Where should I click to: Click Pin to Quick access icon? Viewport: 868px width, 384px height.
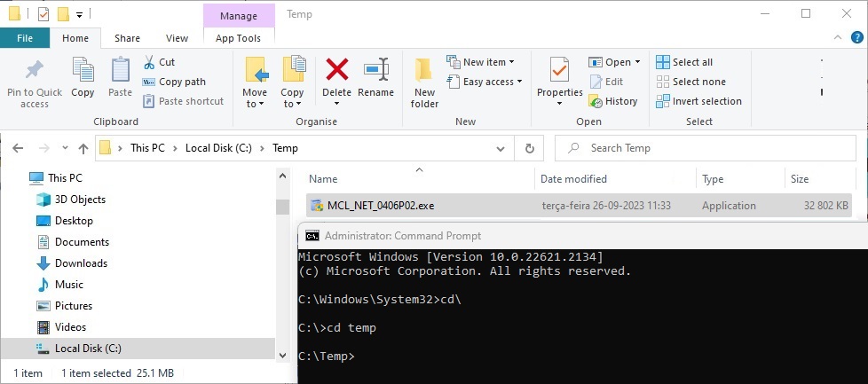coord(35,70)
